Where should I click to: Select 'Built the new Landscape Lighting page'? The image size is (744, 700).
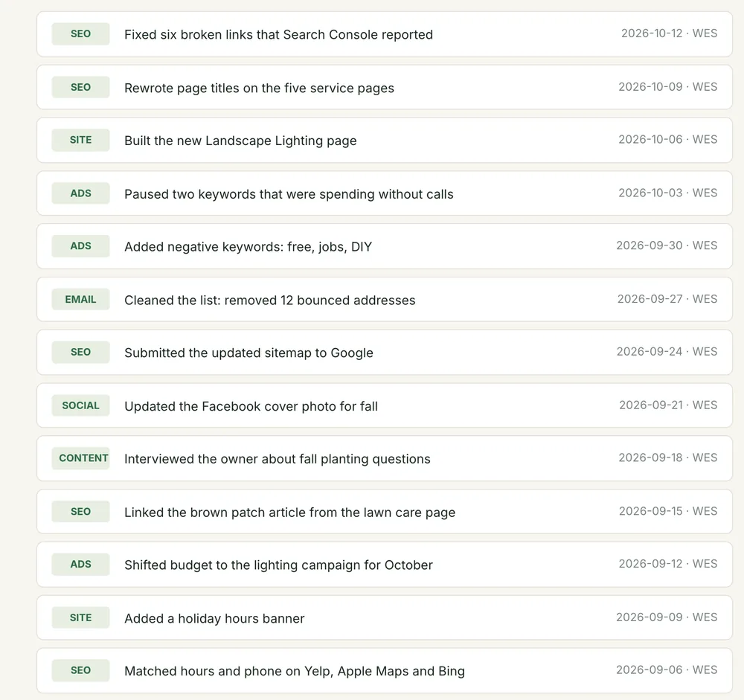(x=240, y=141)
